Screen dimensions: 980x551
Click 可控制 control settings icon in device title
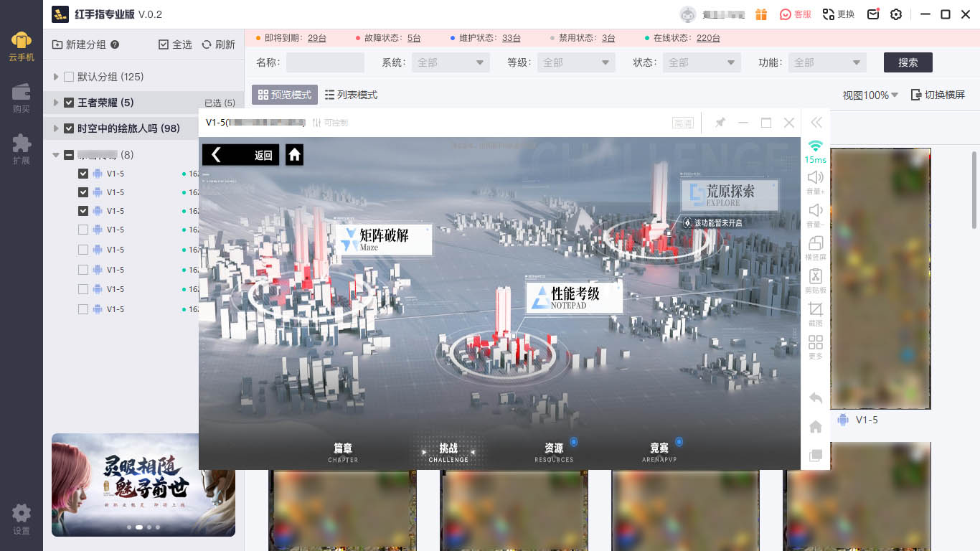pyautogui.click(x=317, y=123)
